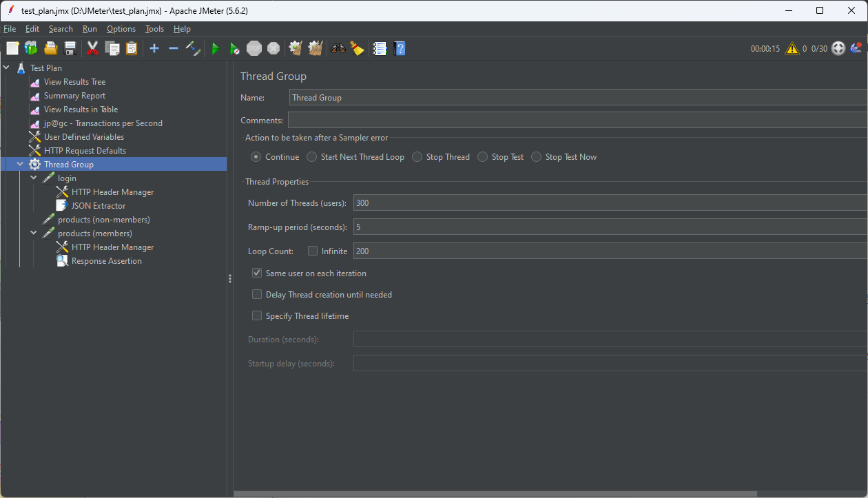Click the New test plan icon
The width and height of the screenshot is (868, 498).
click(x=12, y=48)
